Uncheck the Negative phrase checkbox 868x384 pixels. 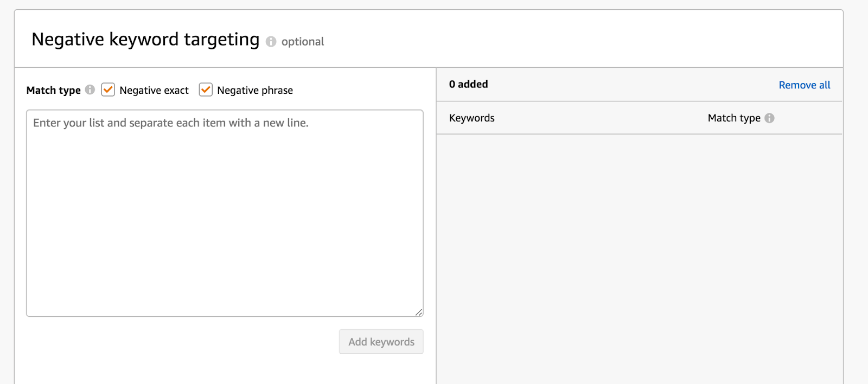pos(206,89)
